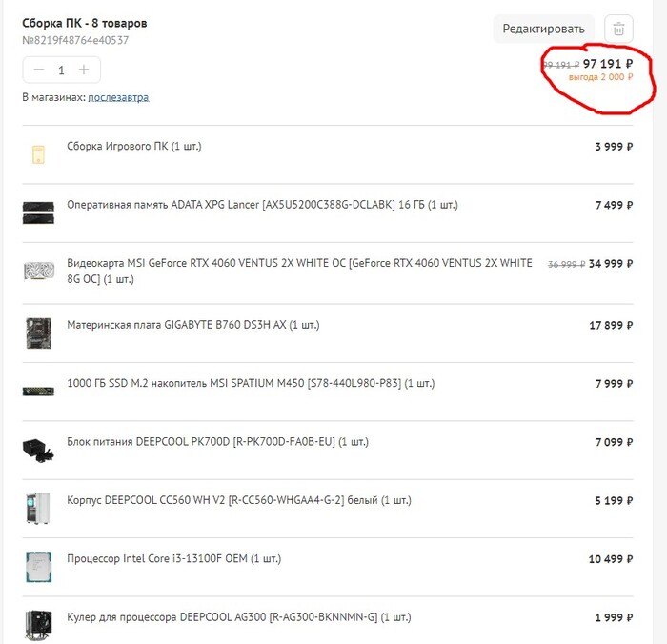
Task: Click the gaming PC assembly icon
Action: click(38, 152)
